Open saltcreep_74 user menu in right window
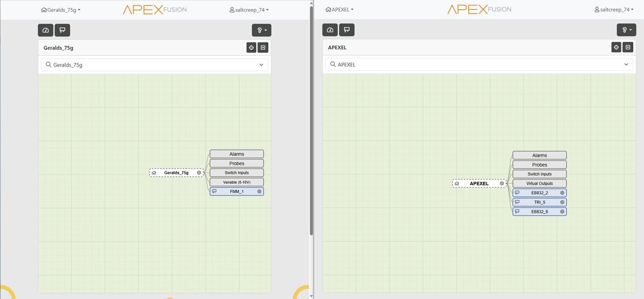644x299 pixels. (614, 10)
